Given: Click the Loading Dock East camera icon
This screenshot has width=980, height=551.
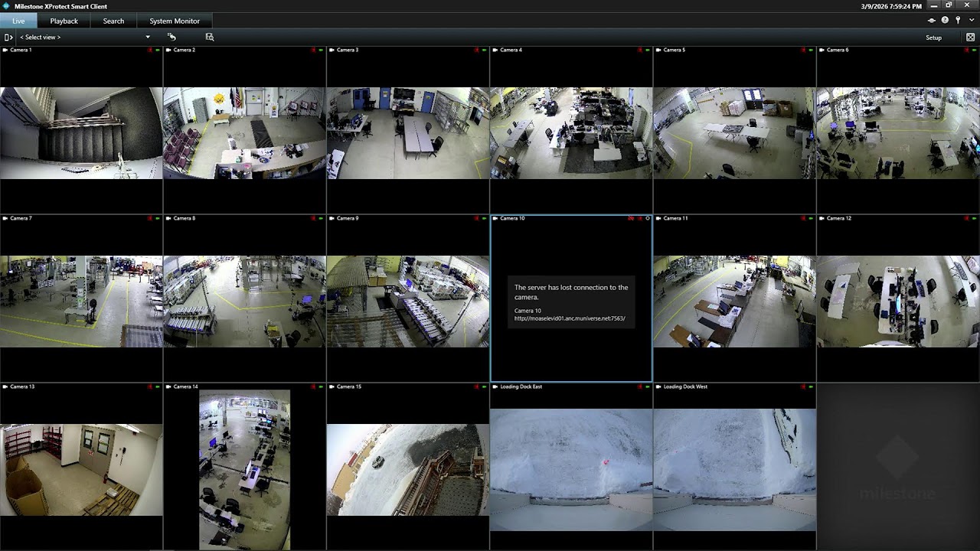Looking at the screenshot, I should pos(495,386).
